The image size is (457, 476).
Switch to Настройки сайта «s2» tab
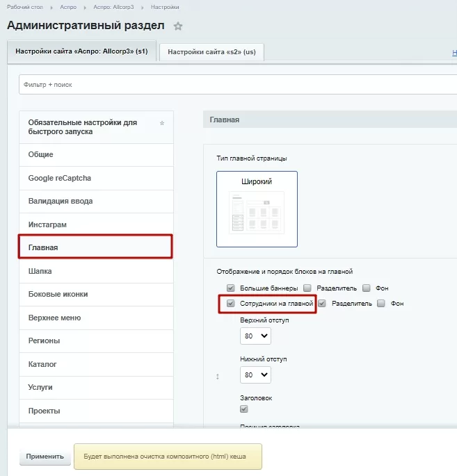click(211, 52)
